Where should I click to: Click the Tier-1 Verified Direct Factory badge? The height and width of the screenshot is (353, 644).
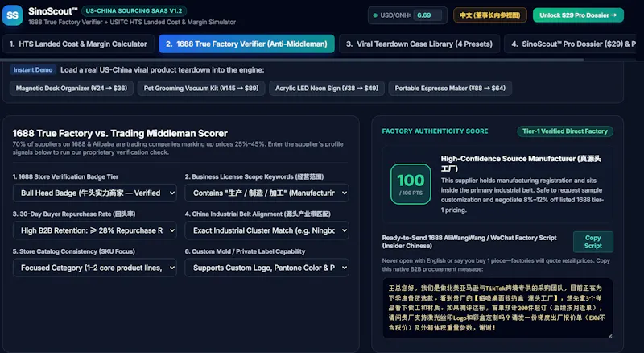pos(565,131)
